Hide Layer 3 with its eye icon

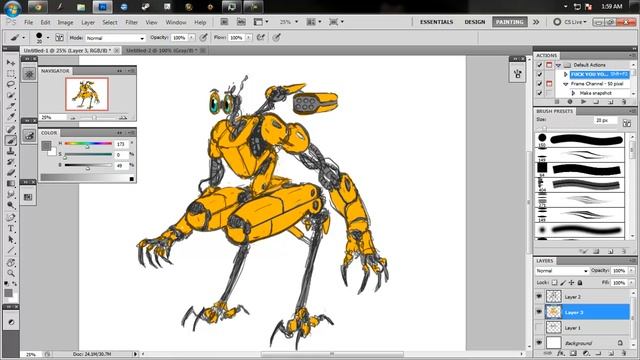point(539,312)
